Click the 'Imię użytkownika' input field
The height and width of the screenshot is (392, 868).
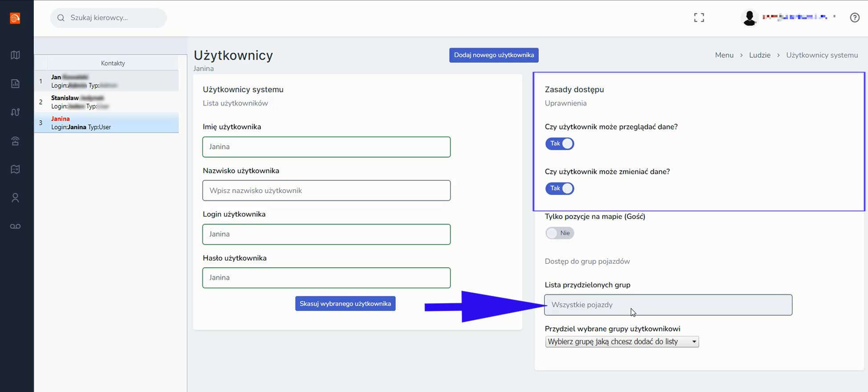pos(326,147)
